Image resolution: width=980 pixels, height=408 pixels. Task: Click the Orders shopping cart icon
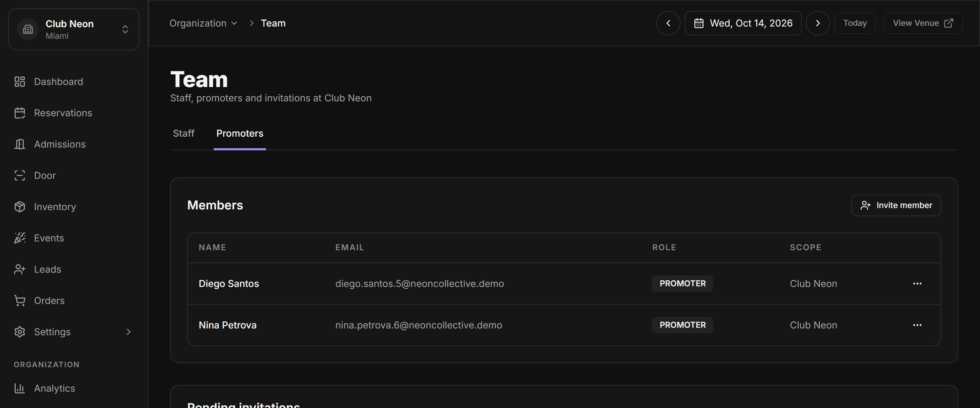[x=20, y=301]
